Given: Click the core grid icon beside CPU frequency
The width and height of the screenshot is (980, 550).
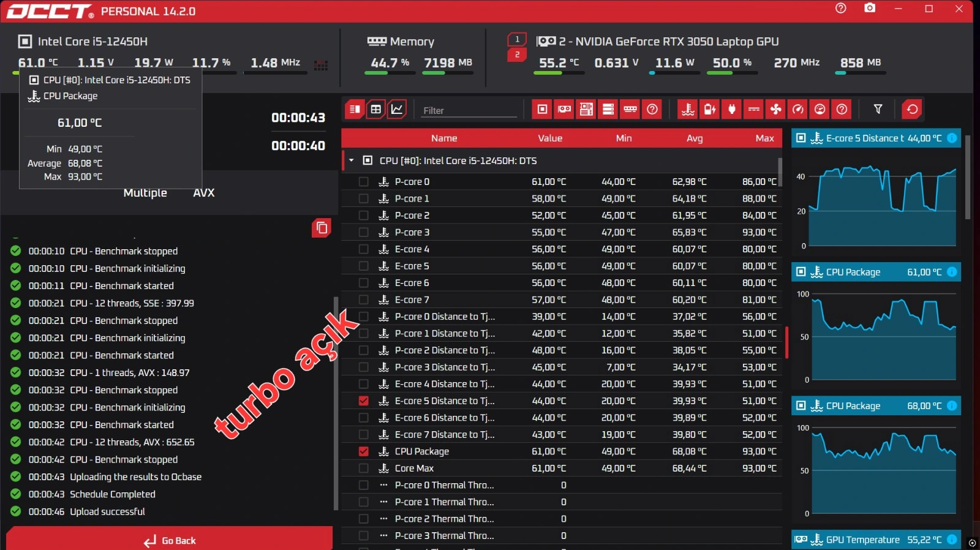Looking at the screenshot, I should (321, 65).
